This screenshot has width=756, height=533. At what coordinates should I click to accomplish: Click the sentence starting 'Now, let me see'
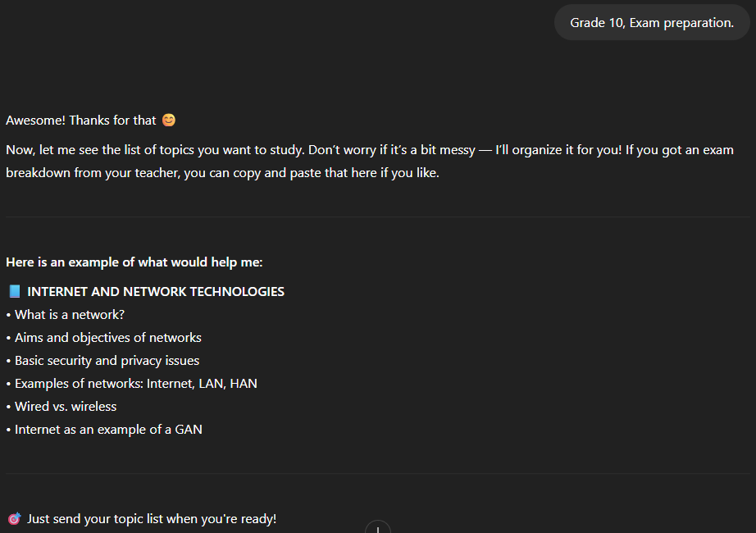pos(246,150)
